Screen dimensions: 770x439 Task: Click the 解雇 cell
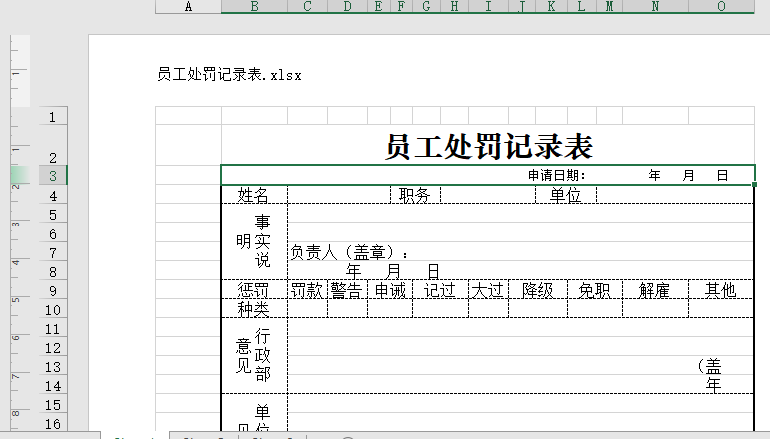coord(655,290)
